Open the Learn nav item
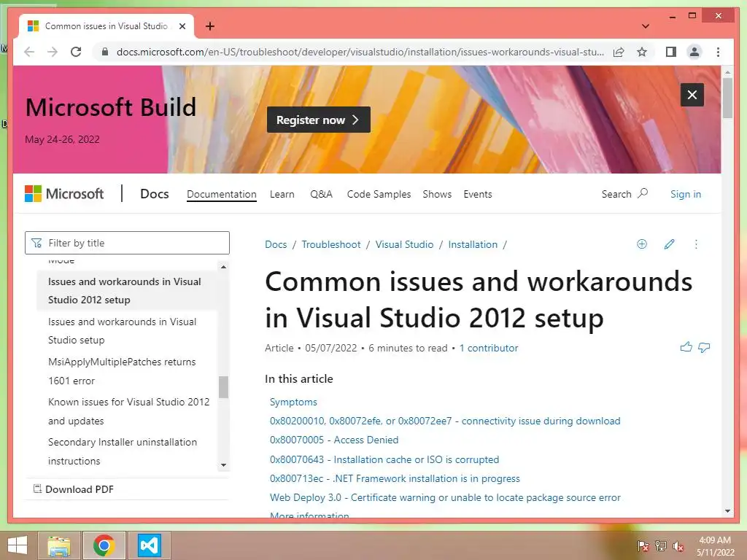Screen dimensions: 747x560 282,194
